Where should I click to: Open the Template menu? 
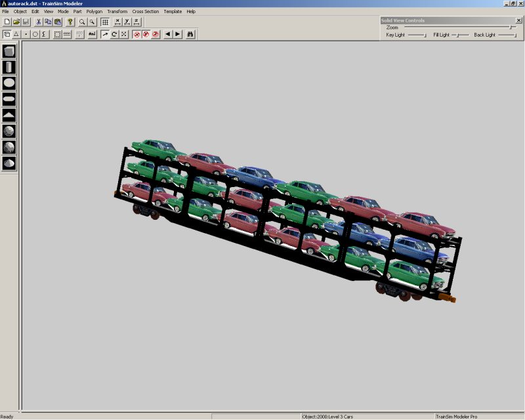click(173, 11)
